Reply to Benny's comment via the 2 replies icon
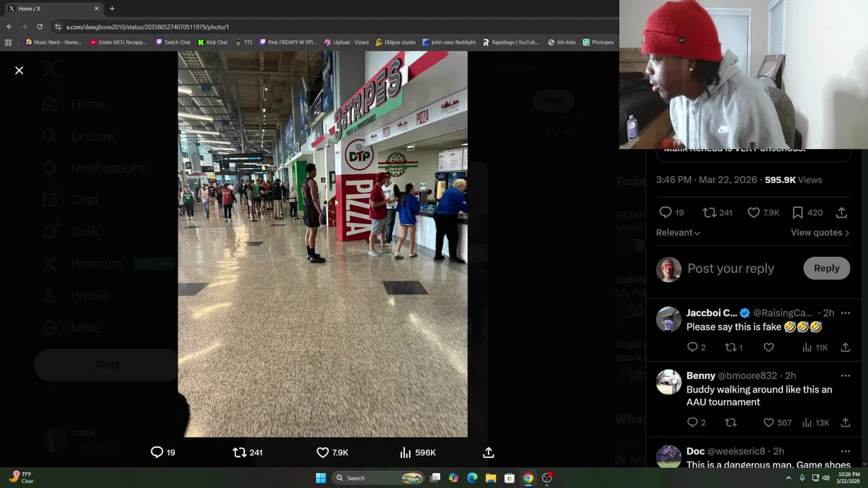The width and height of the screenshot is (868, 488). tap(692, 422)
